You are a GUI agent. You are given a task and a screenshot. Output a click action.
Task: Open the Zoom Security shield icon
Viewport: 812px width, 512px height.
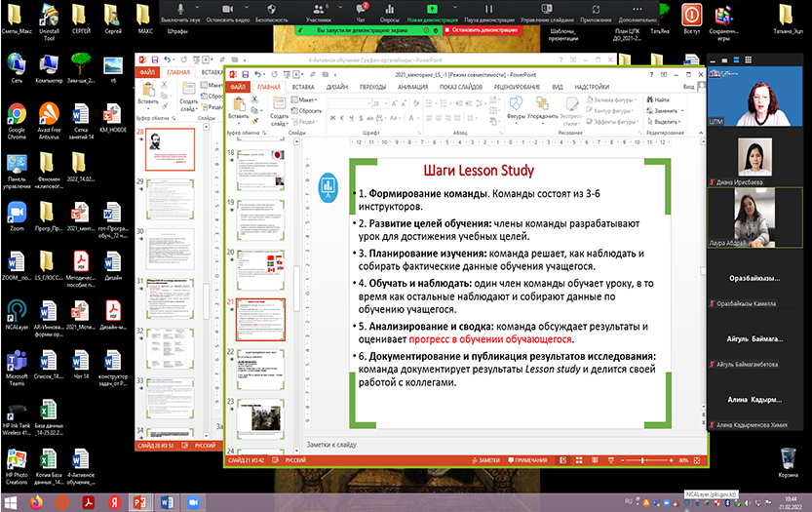pos(272,9)
